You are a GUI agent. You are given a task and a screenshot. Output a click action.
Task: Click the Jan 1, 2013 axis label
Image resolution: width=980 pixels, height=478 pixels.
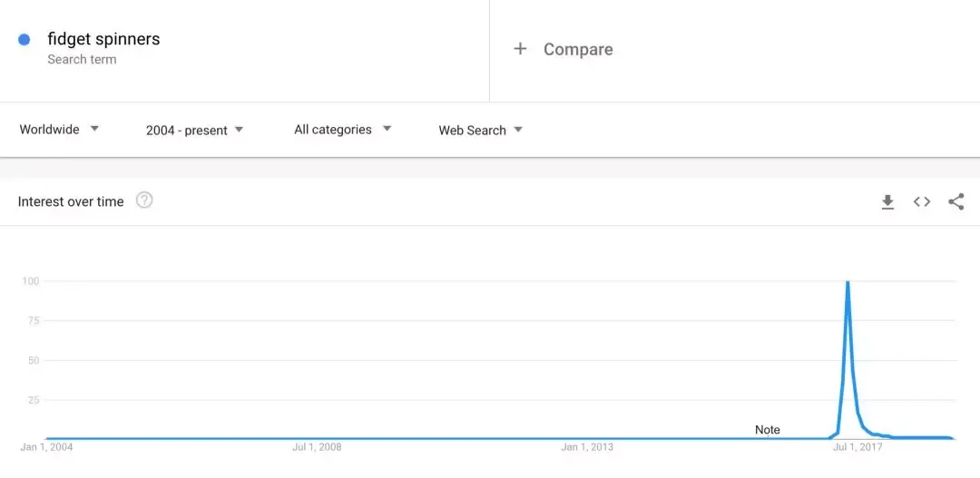pos(587,447)
